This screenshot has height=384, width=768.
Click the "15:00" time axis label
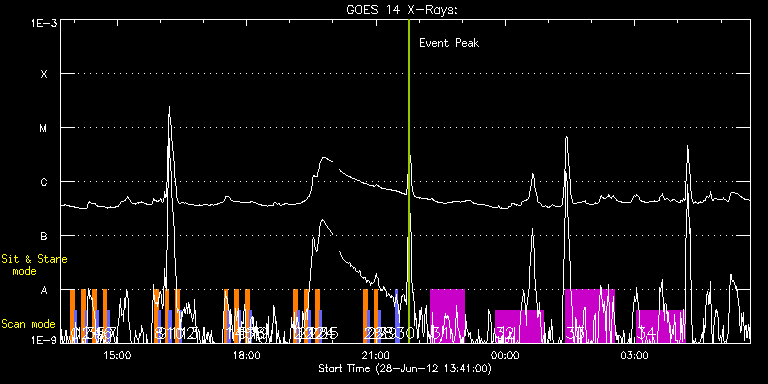click(x=117, y=355)
